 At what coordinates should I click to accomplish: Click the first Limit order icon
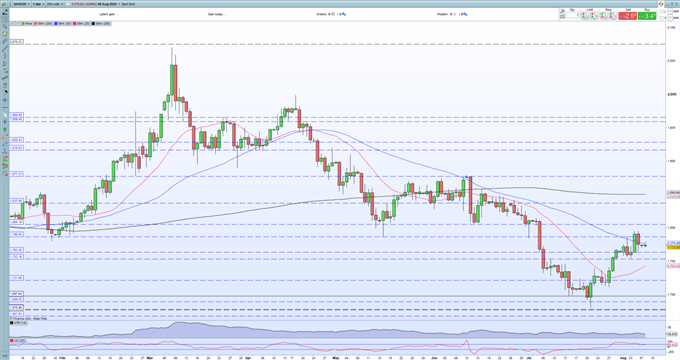(x=585, y=16)
